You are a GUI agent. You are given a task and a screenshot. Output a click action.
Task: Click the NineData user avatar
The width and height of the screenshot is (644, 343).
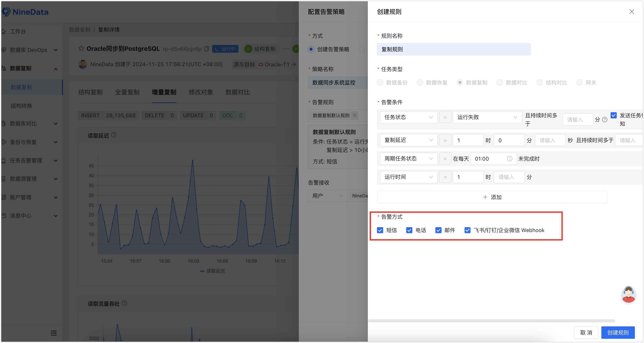click(x=83, y=64)
